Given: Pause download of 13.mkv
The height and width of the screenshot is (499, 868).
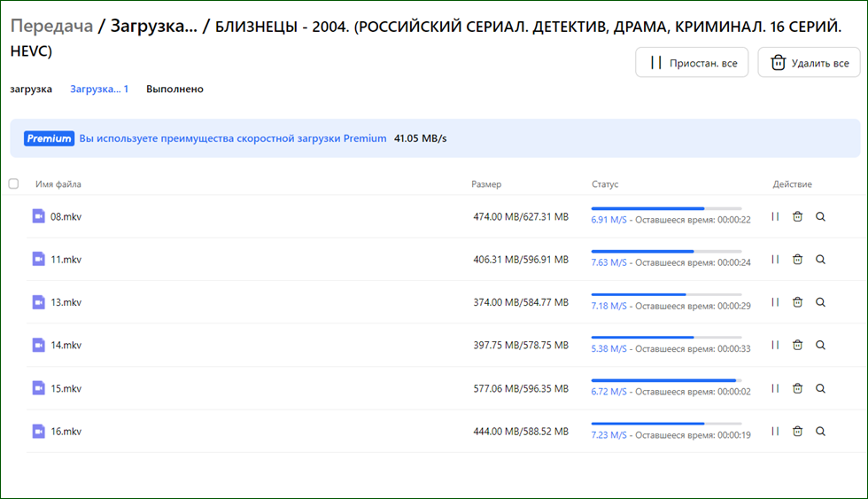Looking at the screenshot, I should pyautogui.click(x=775, y=302).
